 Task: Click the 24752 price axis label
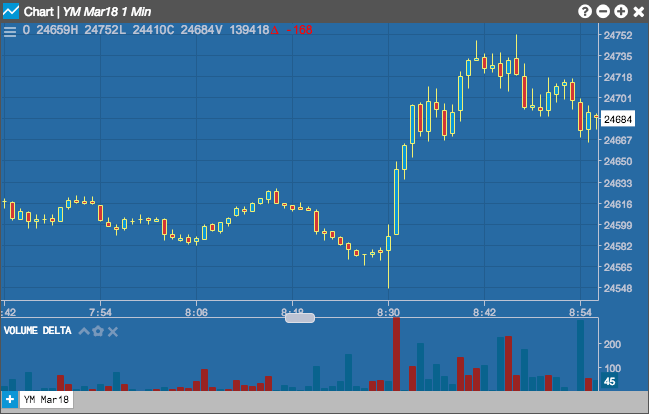click(618, 35)
